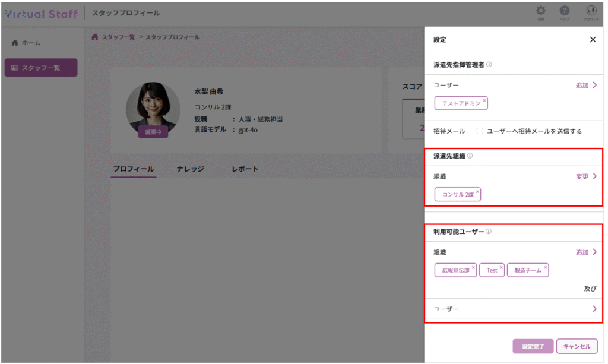Select スタッフ一覧 in the sidebar
608x364 pixels.
(x=41, y=68)
